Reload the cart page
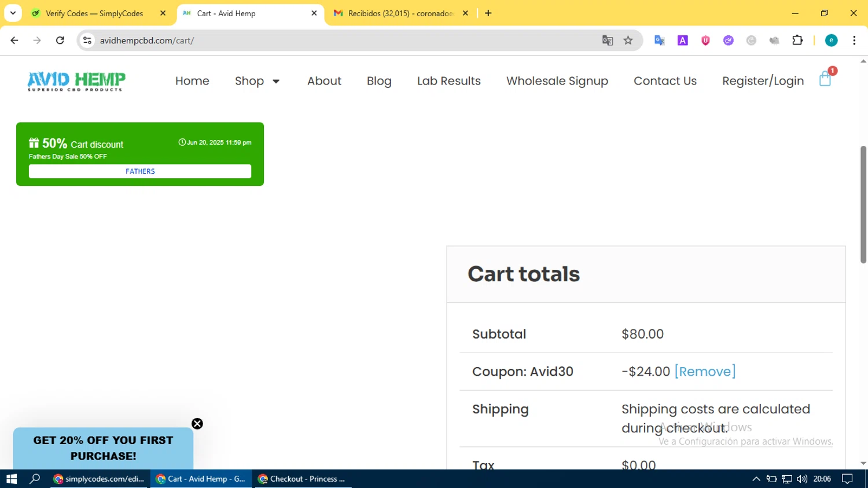The width and height of the screenshot is (868, 488). coord(60,41)
